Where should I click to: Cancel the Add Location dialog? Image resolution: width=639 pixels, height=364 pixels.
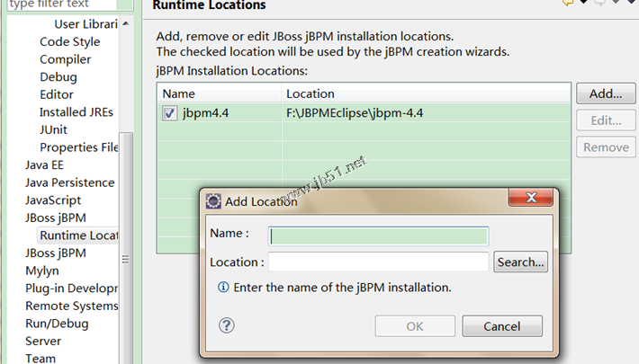[502, 326]
